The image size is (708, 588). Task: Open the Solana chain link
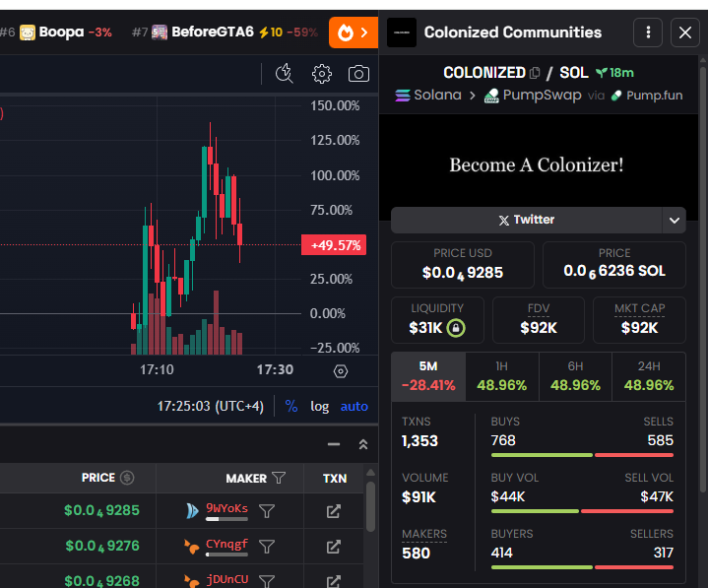(x=428, y=96)
